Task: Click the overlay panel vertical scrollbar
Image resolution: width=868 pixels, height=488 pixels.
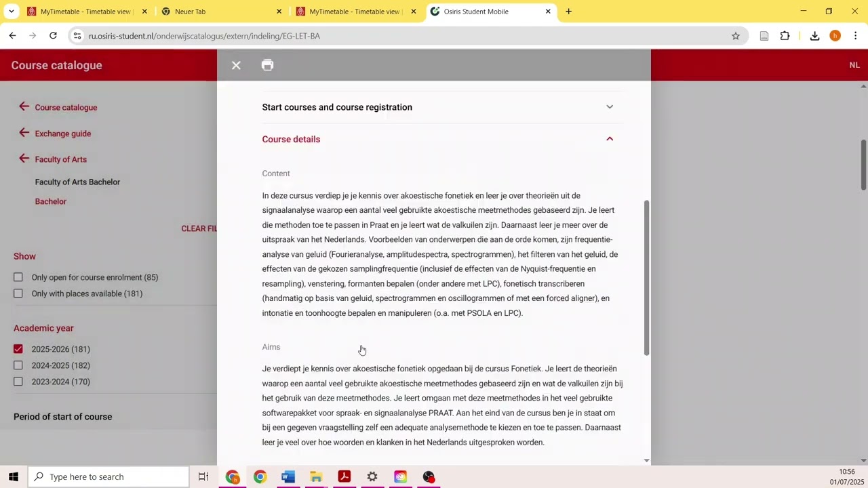Action: pos(646,278)
